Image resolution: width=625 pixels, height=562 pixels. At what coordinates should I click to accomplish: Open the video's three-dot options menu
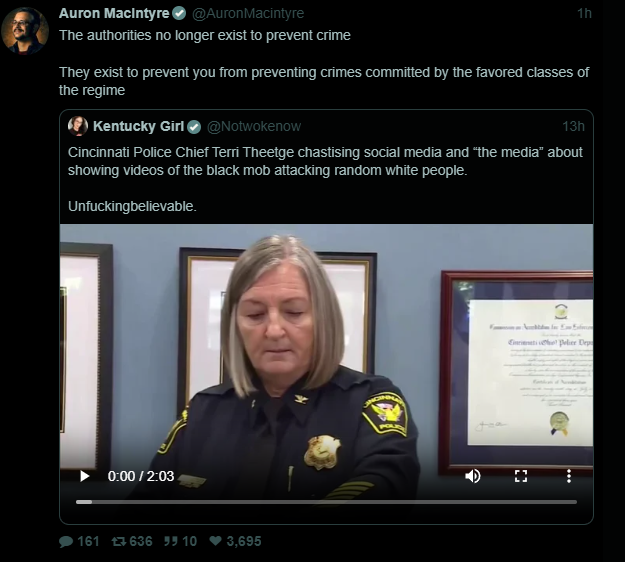click(569, 476)
